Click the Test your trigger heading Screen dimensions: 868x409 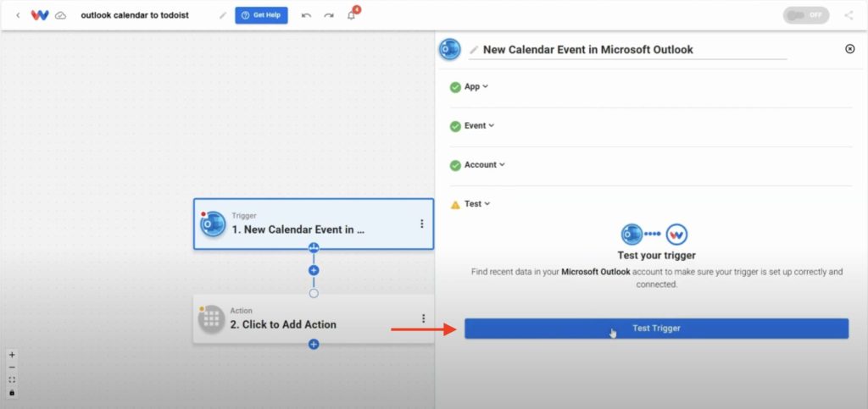(x=657, y=256)
